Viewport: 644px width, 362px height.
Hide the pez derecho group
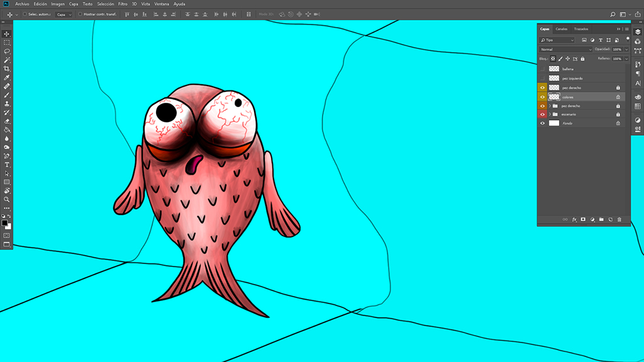[x=542, y=106]
